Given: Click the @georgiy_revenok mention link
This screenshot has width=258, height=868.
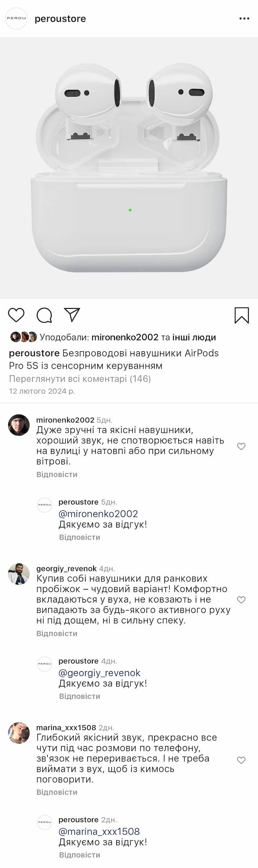Looking at the screenshot, I should [x=100, y=672].
